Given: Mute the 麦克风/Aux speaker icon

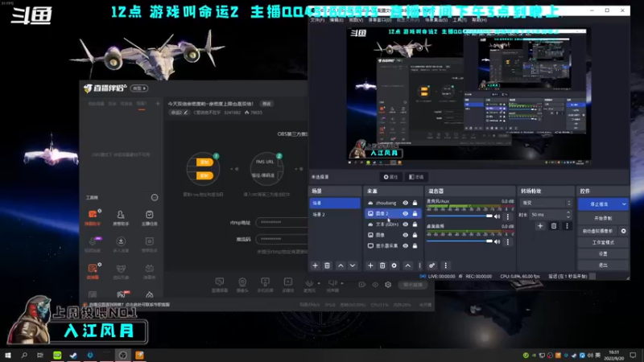Looking at the screenshot, I should point(497,216).
